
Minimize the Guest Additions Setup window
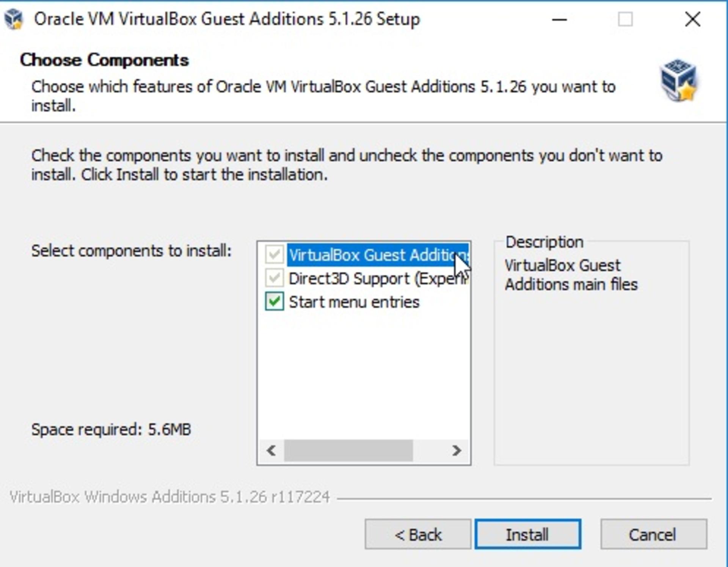click(x=559, y=19)
